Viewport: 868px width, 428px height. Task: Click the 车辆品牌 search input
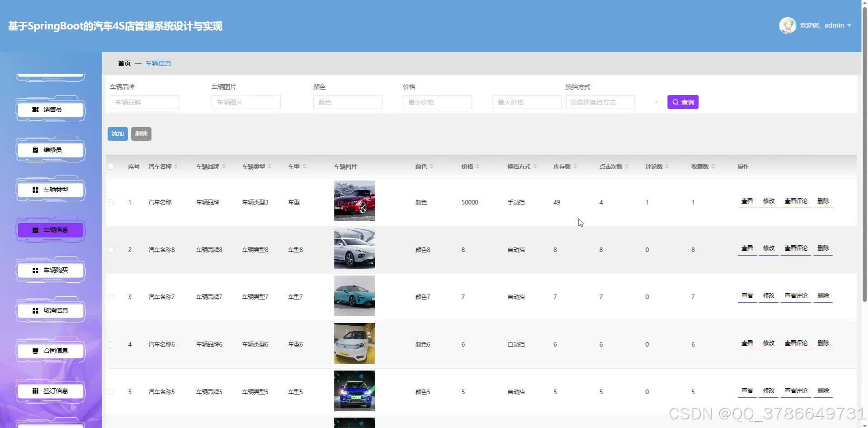pos(144,102)
